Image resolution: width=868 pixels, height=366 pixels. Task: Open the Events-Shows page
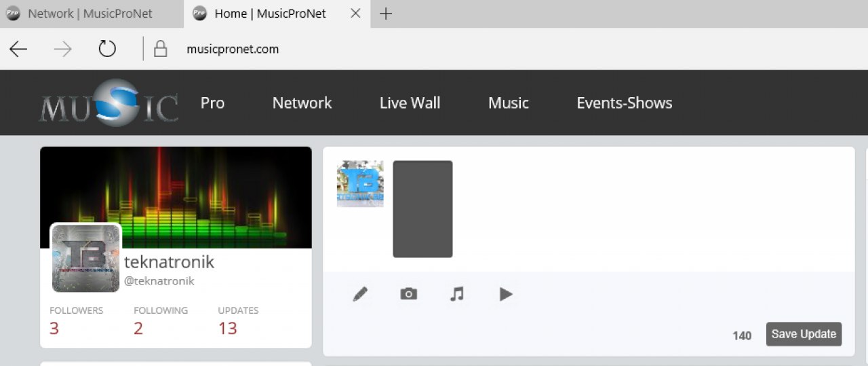[x=625, y=103]
